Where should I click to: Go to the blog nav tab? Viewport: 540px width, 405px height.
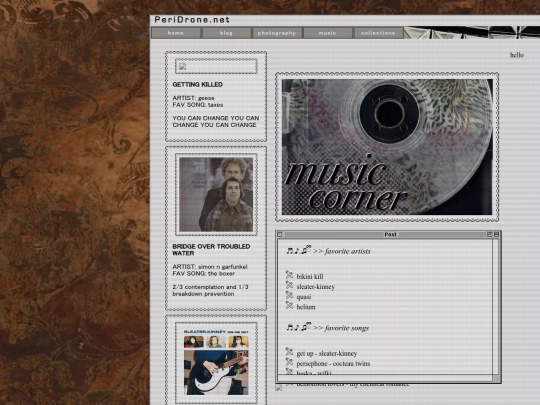click(226, 33)
